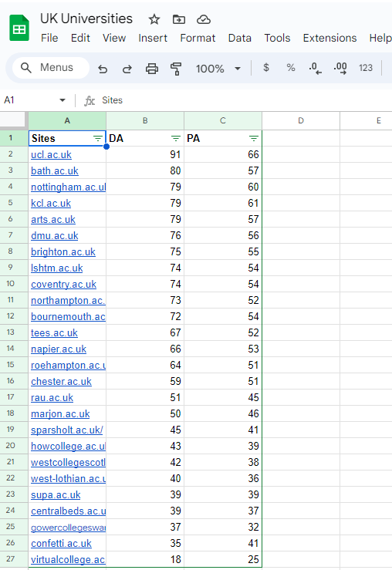This screenshot has height=570, width=392.
Task: Open the Sites column filter
Action: coord(97,139)
